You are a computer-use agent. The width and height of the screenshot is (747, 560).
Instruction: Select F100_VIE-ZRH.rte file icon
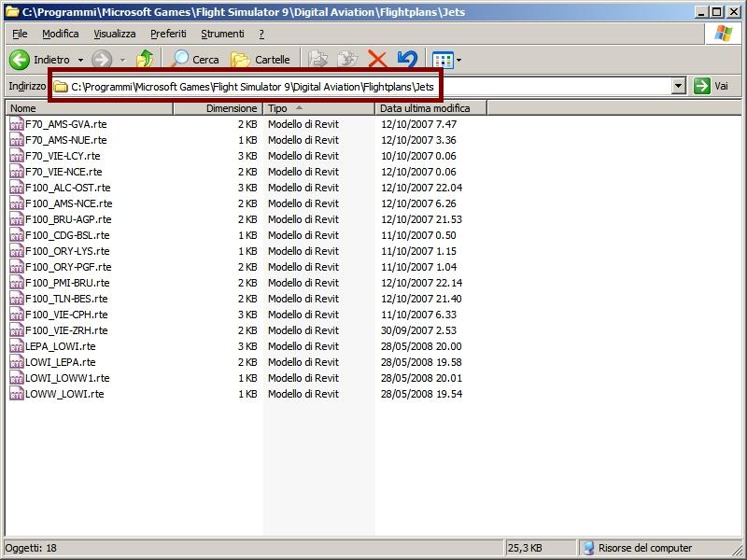(x=17, y=330)
